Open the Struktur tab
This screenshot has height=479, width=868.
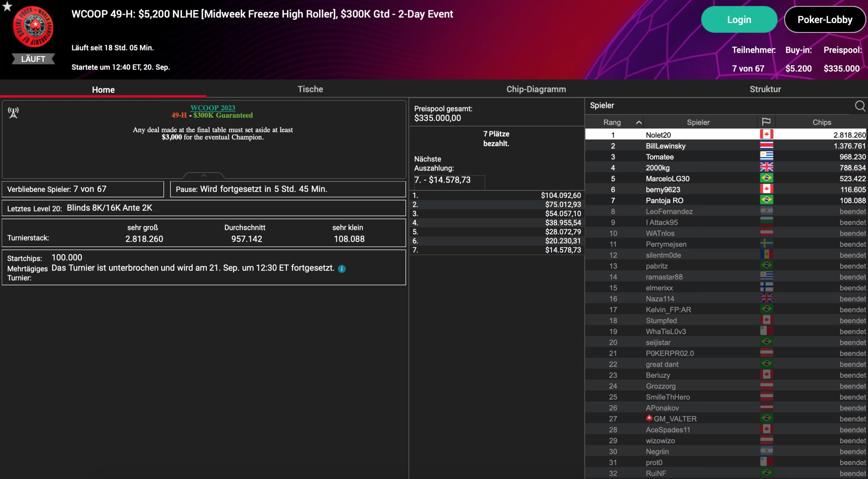765,89
